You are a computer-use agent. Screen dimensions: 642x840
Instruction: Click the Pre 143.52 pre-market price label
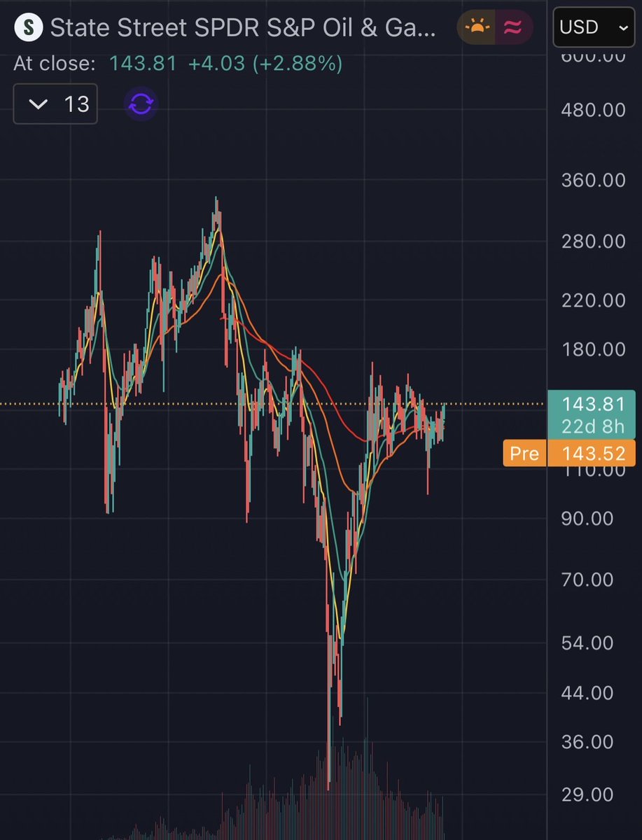569,453
